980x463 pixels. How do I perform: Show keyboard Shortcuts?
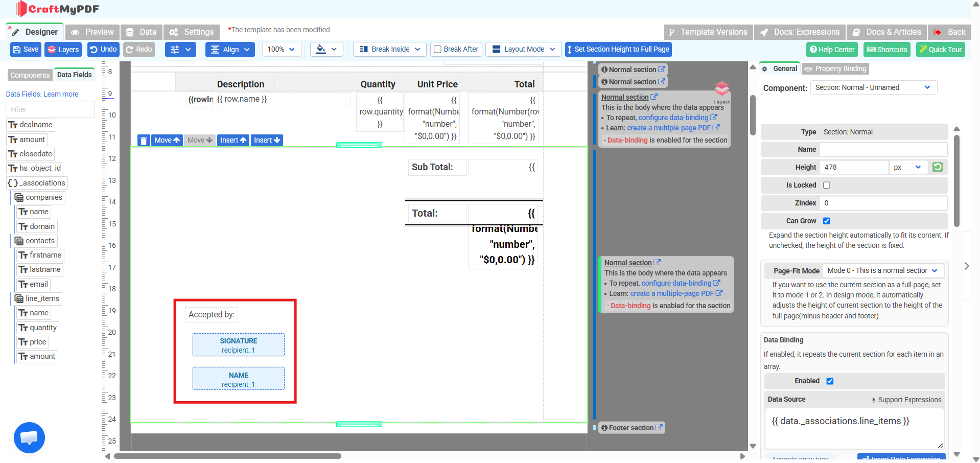[x=887, y=50]
